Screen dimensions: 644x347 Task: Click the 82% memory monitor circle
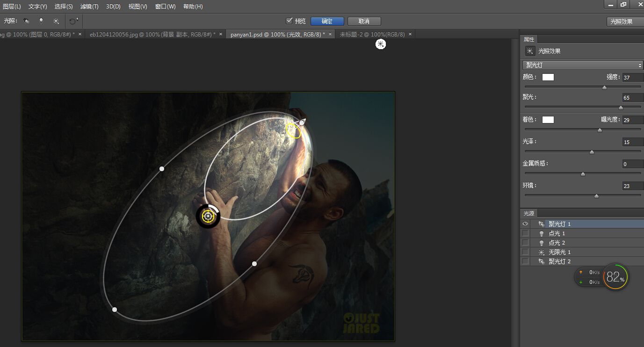615,277
